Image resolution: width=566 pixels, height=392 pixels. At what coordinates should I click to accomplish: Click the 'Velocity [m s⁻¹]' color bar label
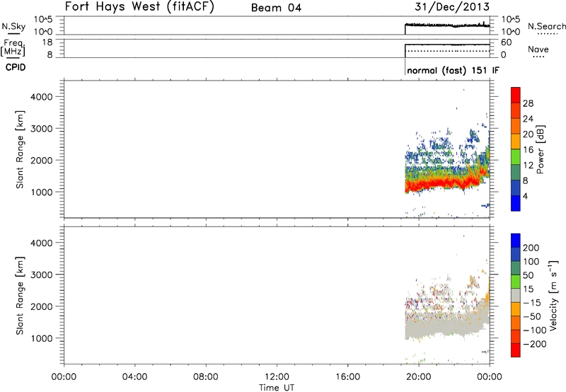click(553, 295)
